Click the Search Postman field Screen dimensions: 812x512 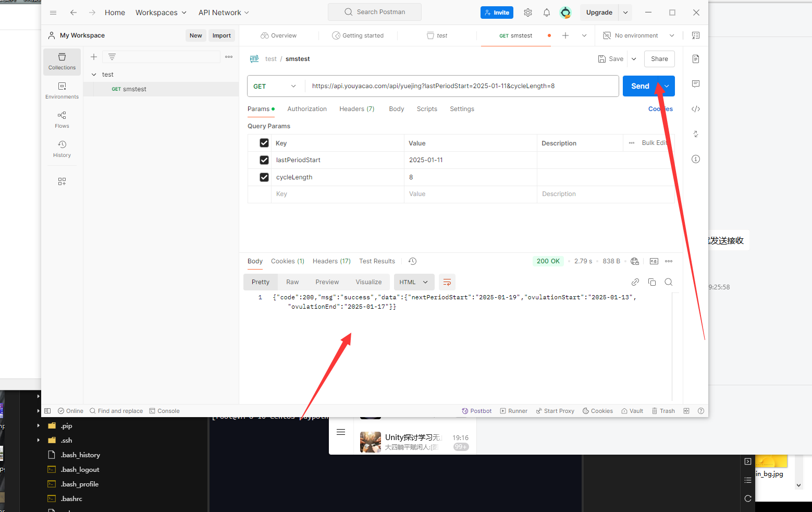[375, 12]
